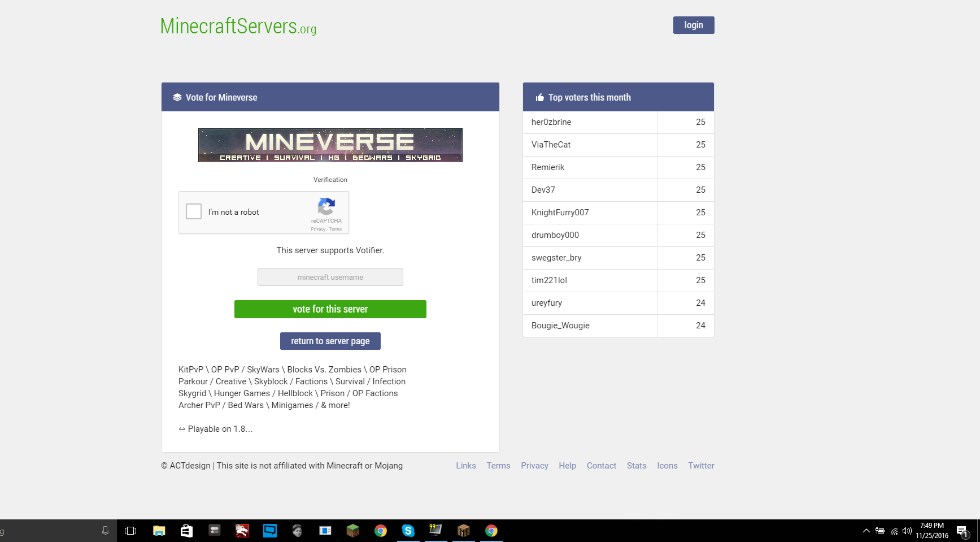Click the minecraft username field

click(x=330, y=277)
